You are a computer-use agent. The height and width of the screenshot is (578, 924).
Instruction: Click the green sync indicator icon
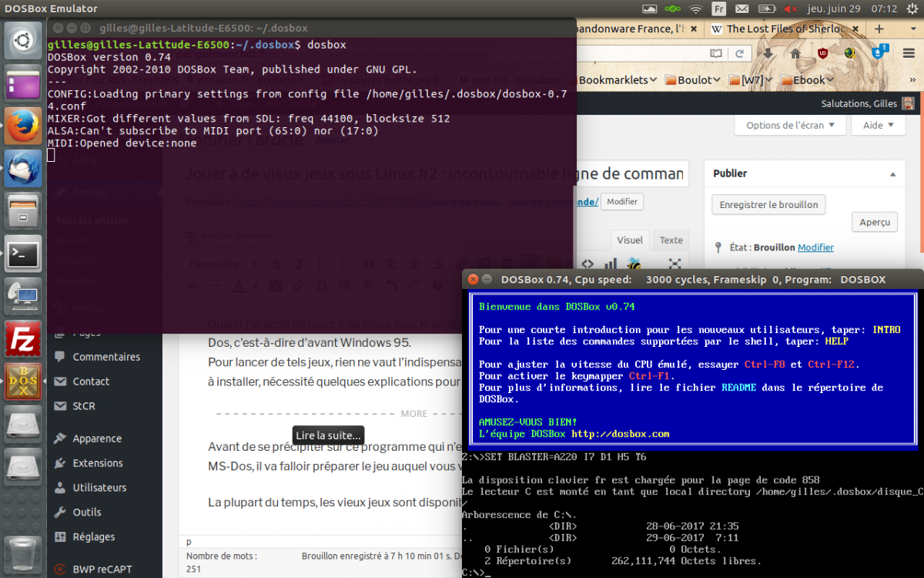coord(674,9)
